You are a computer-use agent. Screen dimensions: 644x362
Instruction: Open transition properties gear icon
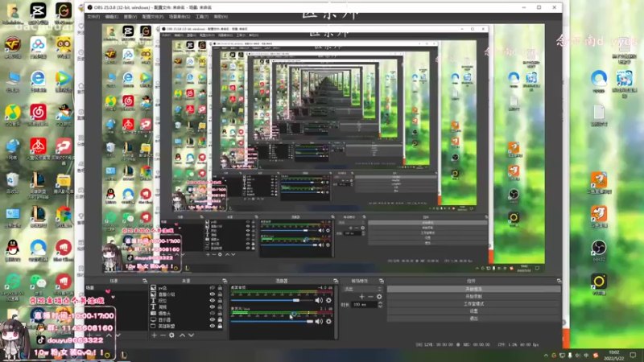379,296
